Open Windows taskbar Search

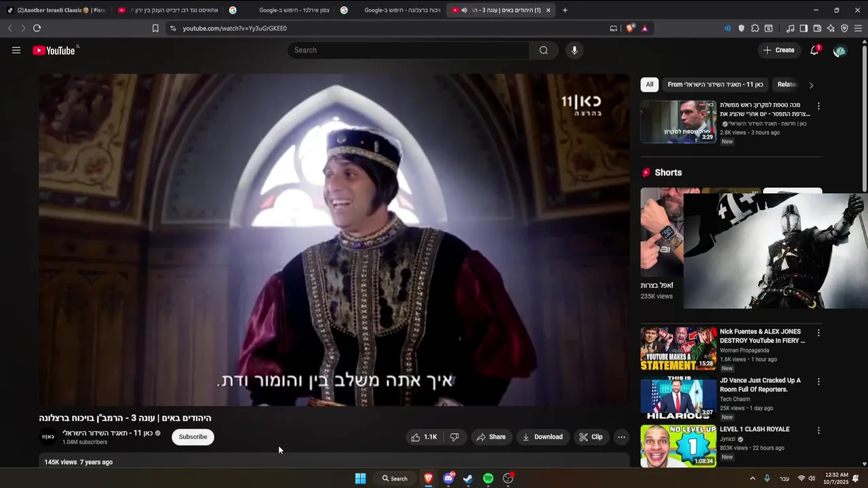pos(395,479)
